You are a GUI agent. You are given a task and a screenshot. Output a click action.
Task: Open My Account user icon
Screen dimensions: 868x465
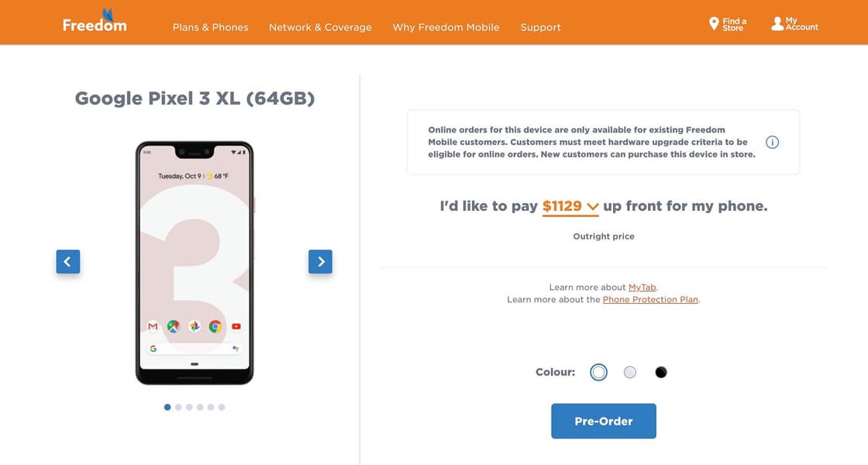(x=777, y=24)
